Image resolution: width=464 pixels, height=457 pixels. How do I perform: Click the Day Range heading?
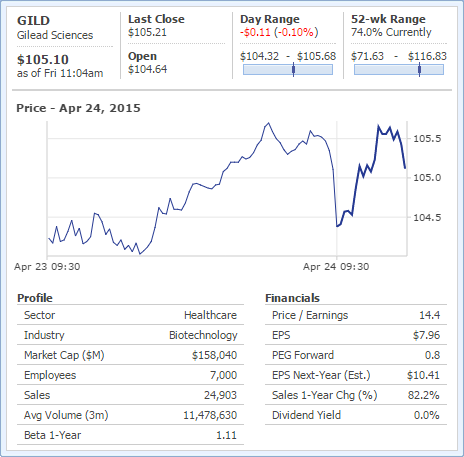click(270, 19)
